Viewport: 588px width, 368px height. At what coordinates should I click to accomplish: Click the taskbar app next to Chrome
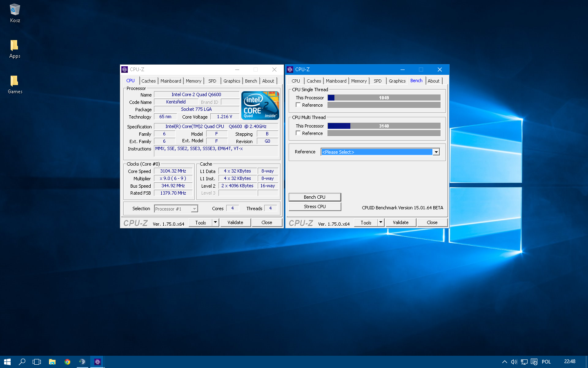(82, 362)
